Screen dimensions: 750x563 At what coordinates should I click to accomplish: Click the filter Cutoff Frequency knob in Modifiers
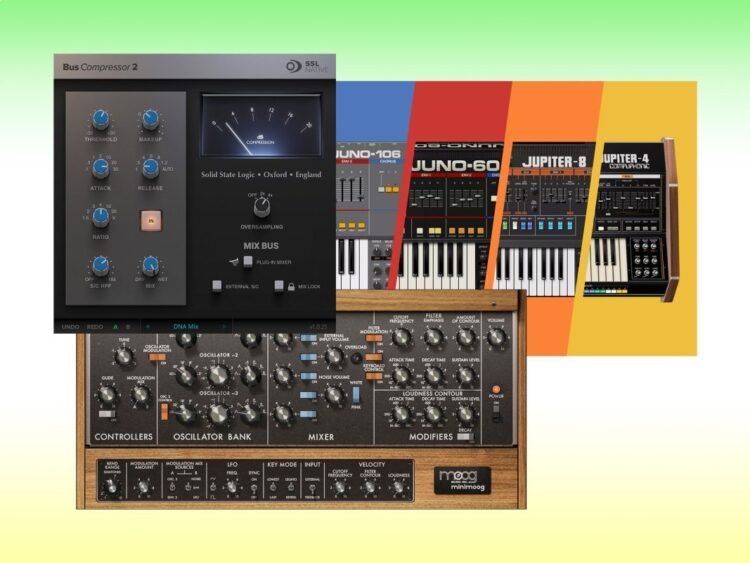click(x=401, y=338)
